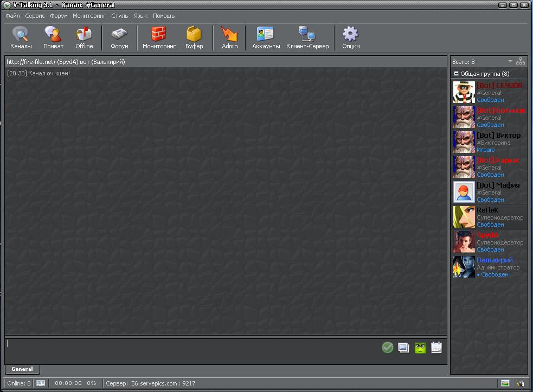
Task: Click the sound speaker icon in status bar
Action: click(521, 383)
